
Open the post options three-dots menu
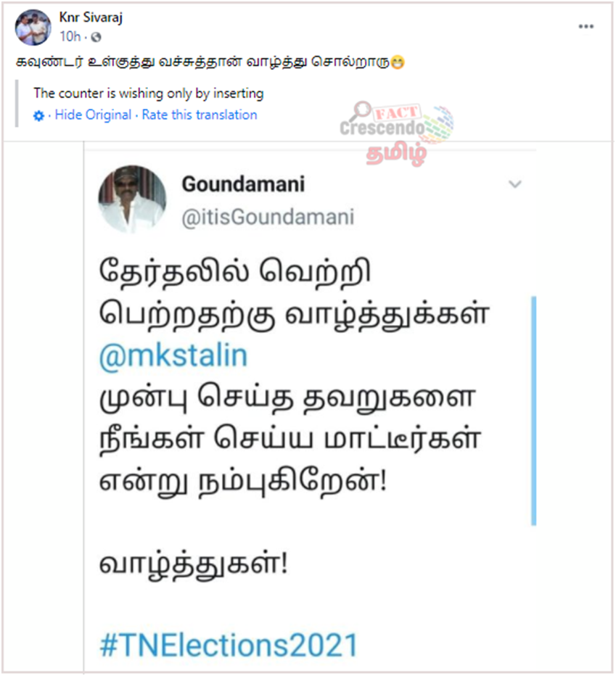pyautogui.click(x=586, y=27)
